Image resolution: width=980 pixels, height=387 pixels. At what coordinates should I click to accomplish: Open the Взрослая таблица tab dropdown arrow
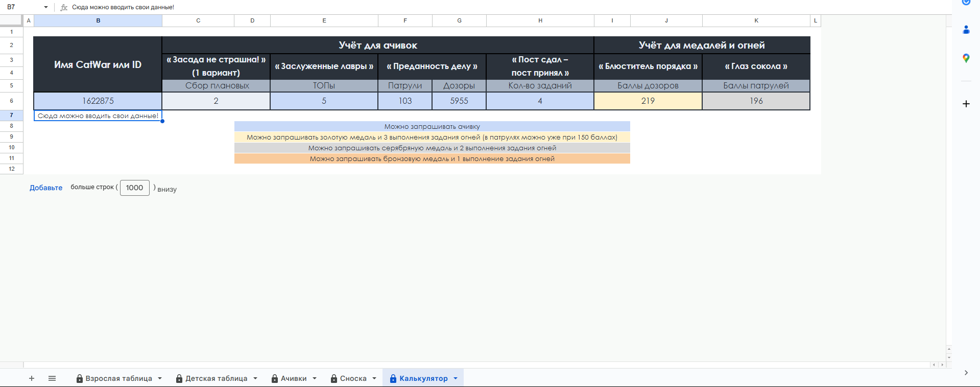160,378
